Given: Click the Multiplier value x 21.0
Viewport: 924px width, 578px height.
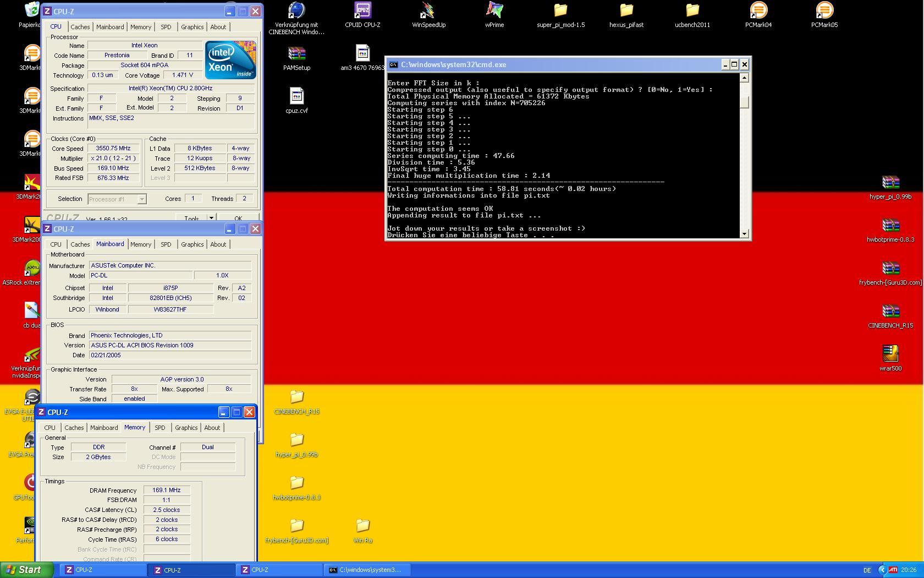Looking at the screenshot, I should click(113, 159).
